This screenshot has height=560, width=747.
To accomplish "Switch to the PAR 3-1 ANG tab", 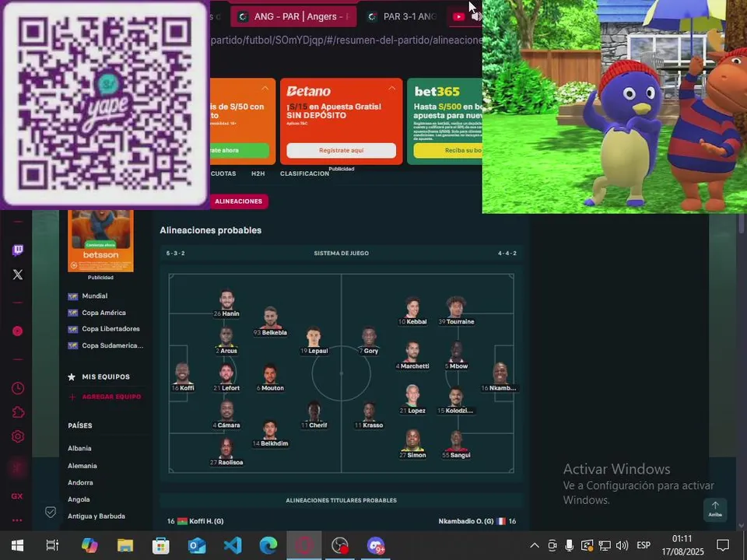I will [x=402, y=16].
